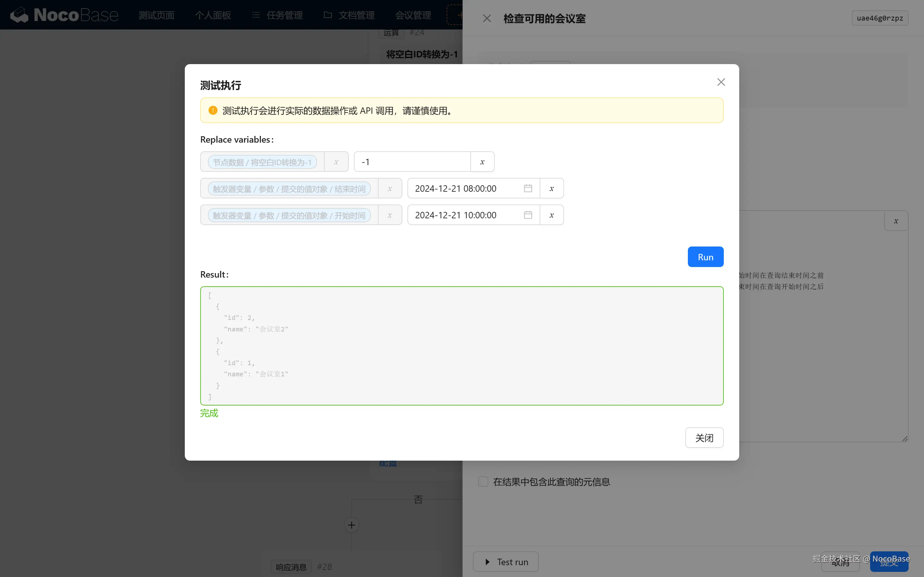Click variable x icon beside 2024-12-21 10:00:00
This screenshot has height=577, width=924.
[x=551, y=215]
